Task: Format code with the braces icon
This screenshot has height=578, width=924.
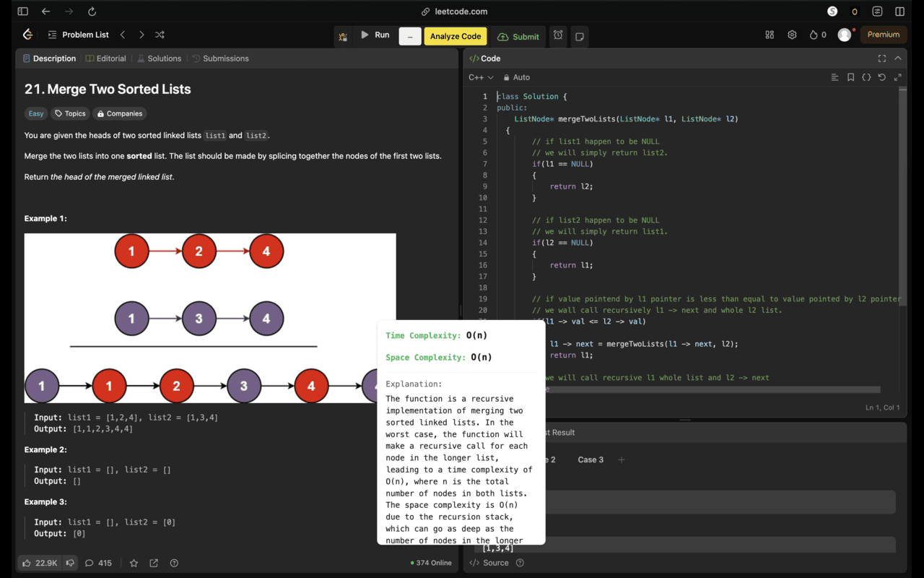Action: click(866, 77)
